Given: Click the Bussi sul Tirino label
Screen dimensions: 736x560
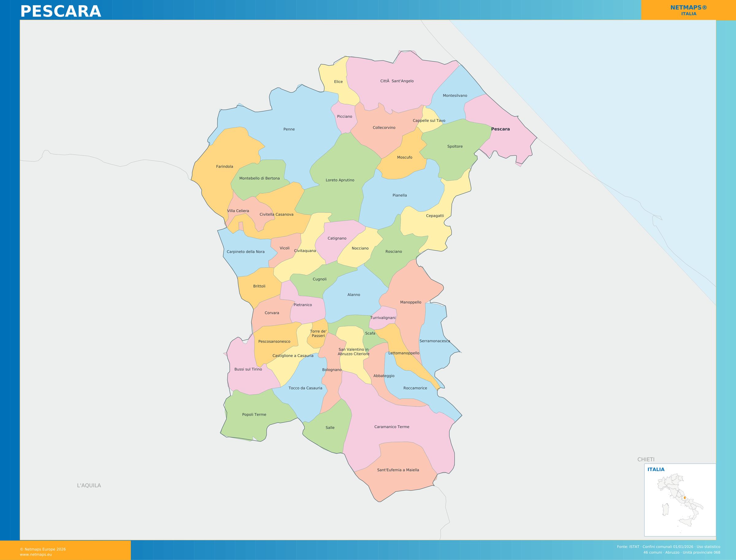Looking at the screenshot, I should click(x=248, y=369).
